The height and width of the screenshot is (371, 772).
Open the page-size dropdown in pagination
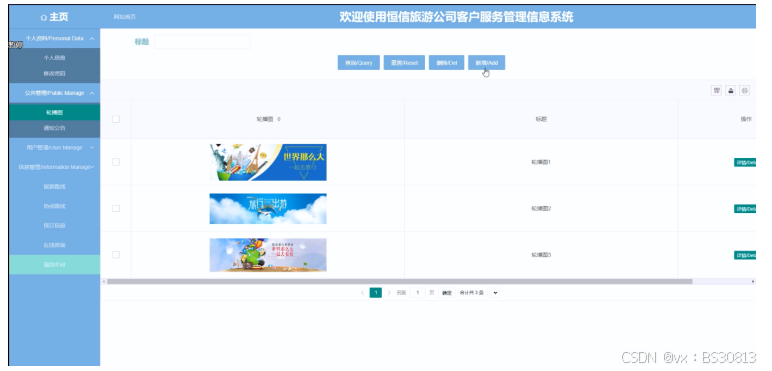point(495,293)
